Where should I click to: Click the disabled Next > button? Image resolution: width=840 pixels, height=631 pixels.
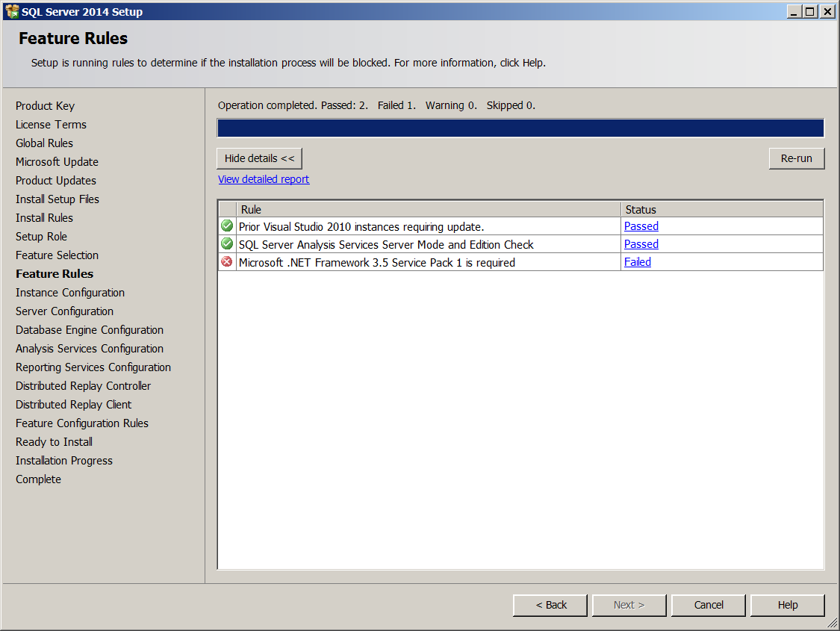point(629,606)
